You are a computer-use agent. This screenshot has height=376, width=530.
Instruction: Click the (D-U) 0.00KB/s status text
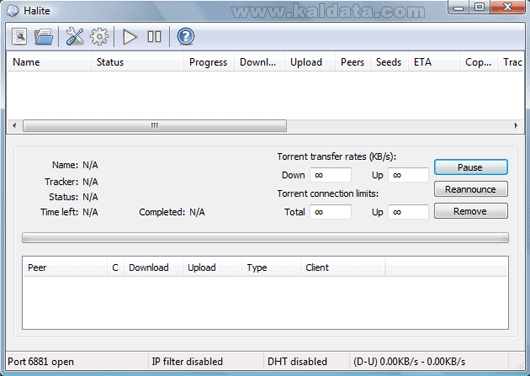(x=409, y=362)
